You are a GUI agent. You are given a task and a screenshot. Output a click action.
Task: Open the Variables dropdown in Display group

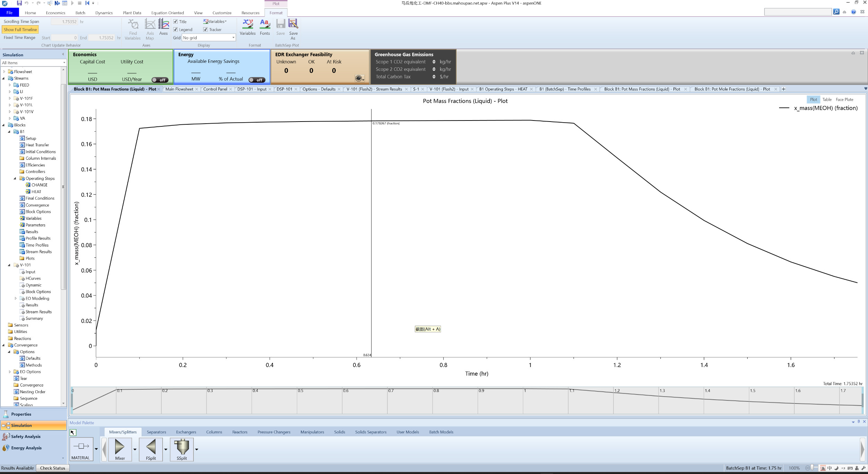point(215,22)
